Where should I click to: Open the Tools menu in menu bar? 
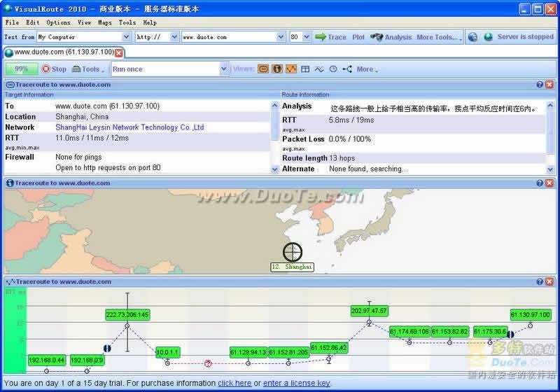(127, 22)
